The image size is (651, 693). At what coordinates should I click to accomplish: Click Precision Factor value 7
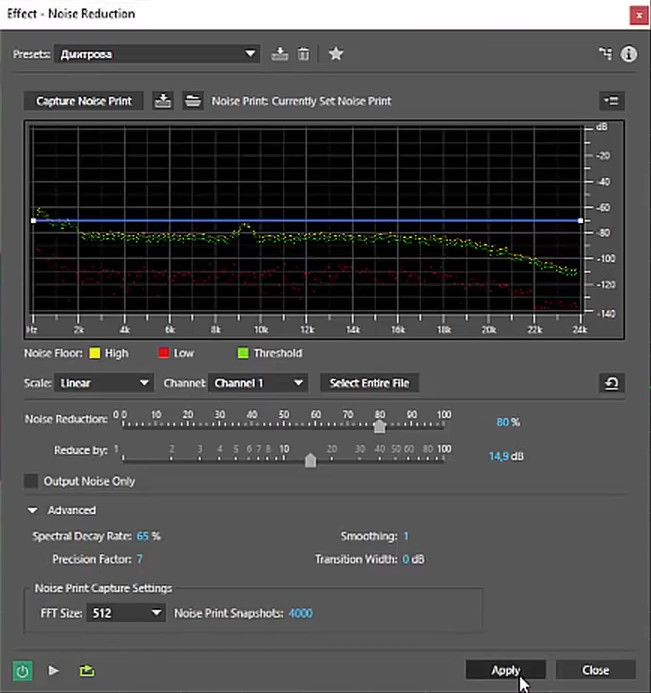pos(140,559)
